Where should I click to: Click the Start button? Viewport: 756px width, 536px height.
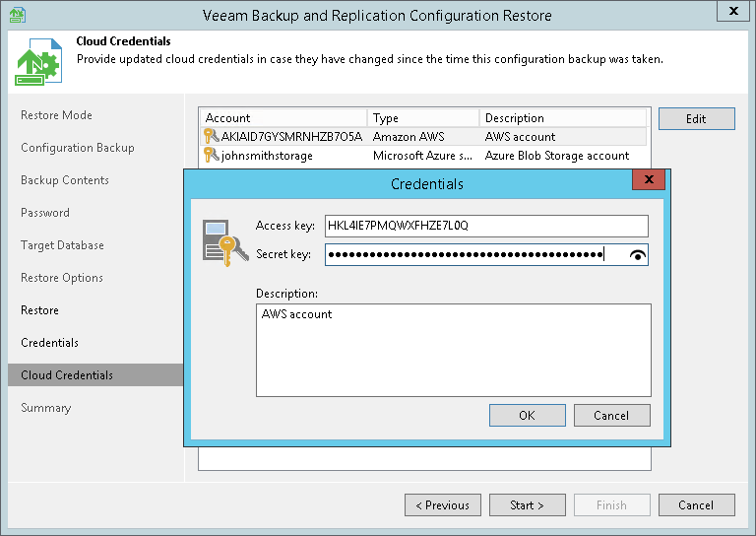click(527, 505)
